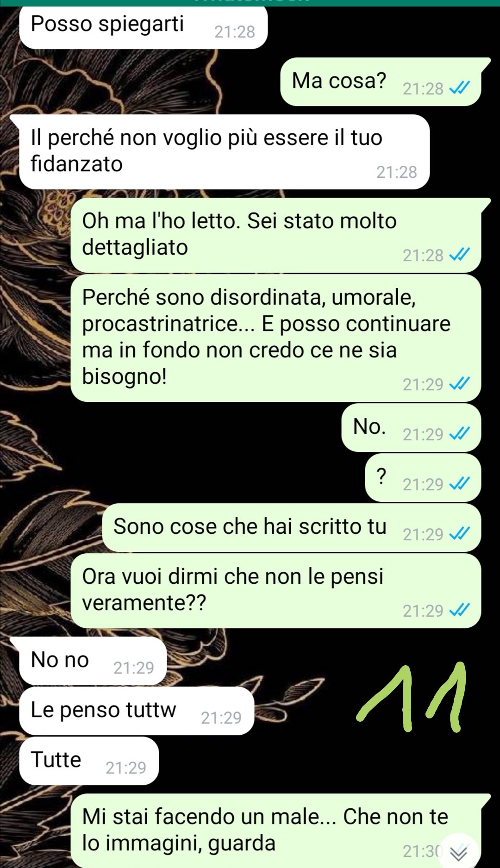Tap the green handwritten 11 annotation

point(411,698)
